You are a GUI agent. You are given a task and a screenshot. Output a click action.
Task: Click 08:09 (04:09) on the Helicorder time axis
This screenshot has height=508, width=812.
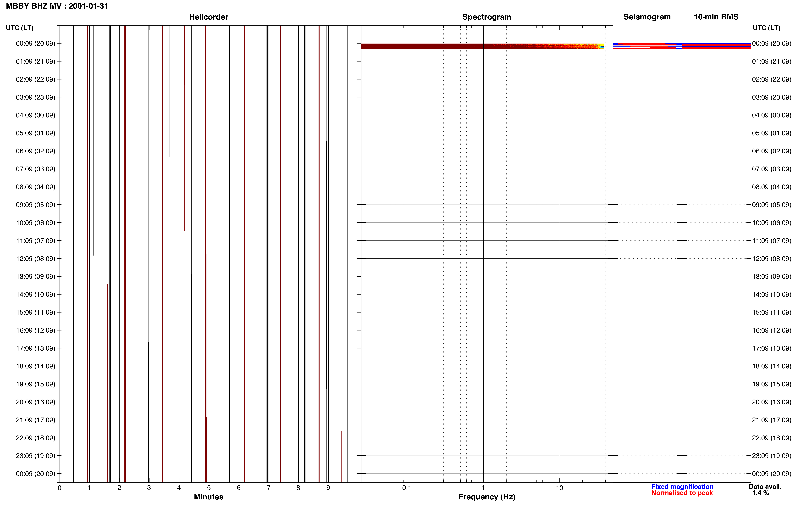point(36,187)
